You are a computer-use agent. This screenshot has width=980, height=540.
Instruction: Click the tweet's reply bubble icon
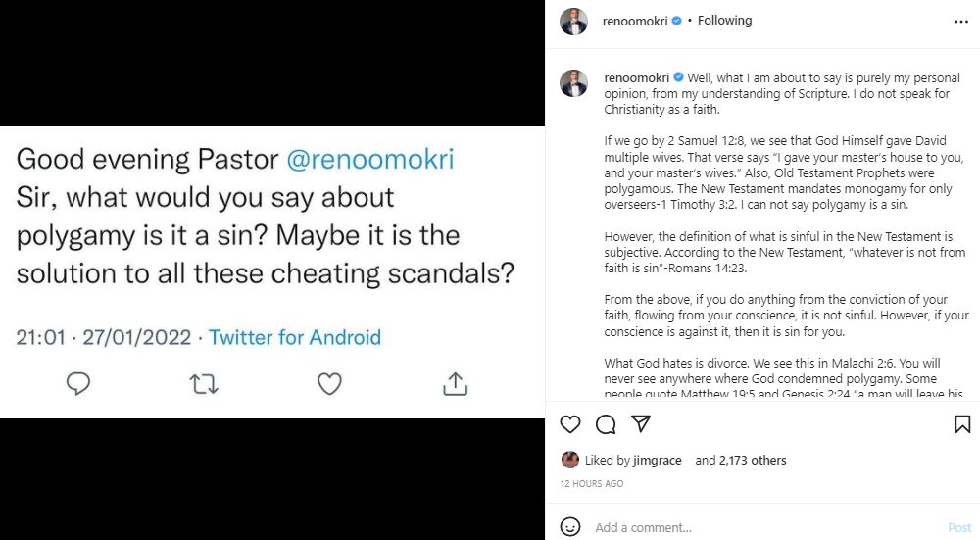click(78, 383)
